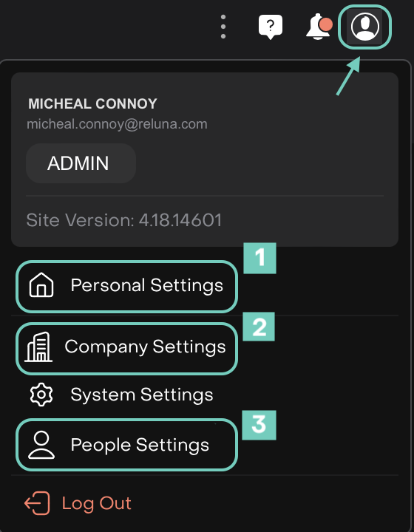Open Company Settings

126,349
